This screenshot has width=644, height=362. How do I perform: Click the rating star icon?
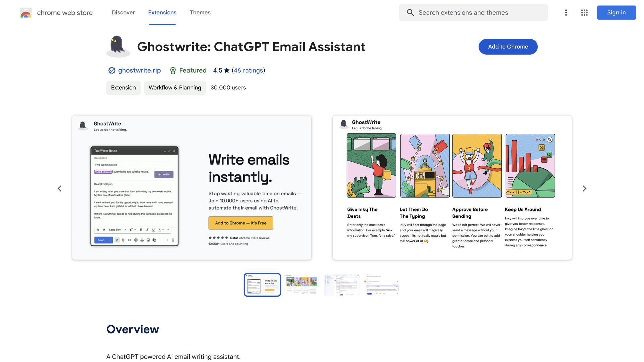227,70
